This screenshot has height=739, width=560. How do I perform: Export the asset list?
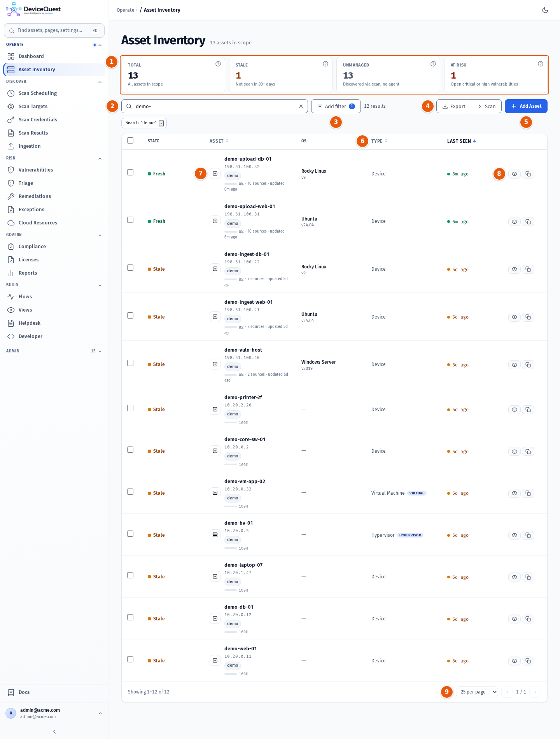pyautogui.click(x=454, y=106)
